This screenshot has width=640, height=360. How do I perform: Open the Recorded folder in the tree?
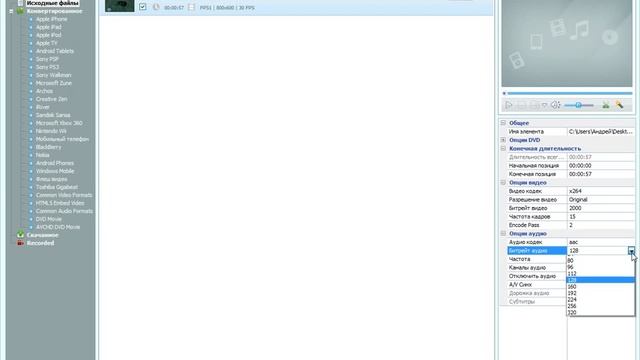(40, 243)
